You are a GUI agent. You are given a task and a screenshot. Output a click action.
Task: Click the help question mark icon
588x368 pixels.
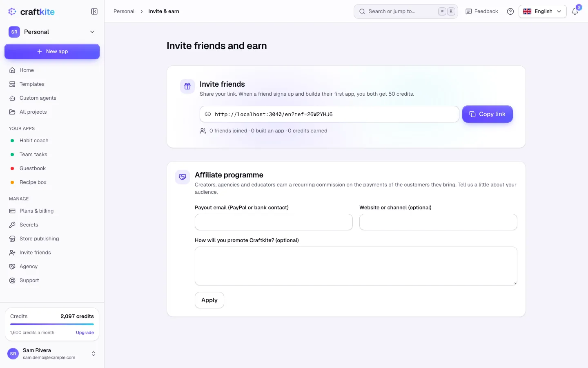click(510, 11)
